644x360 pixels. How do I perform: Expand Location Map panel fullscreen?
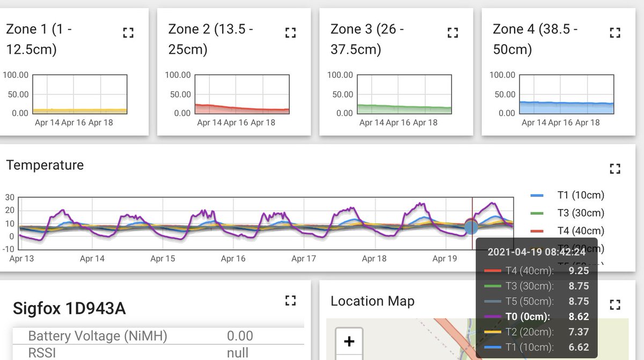coord(615,305)
